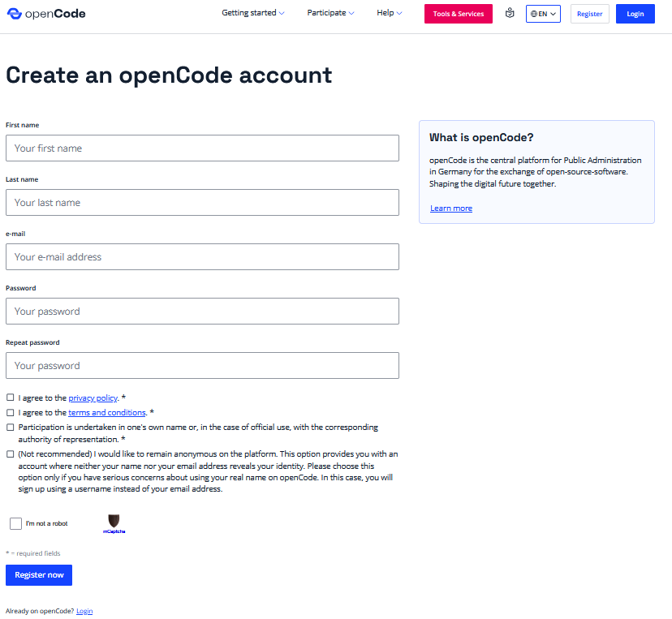Click the accessibility icon in the header
Image resolution: width=672 pixels, height=619 pixels.
point(510,13)
